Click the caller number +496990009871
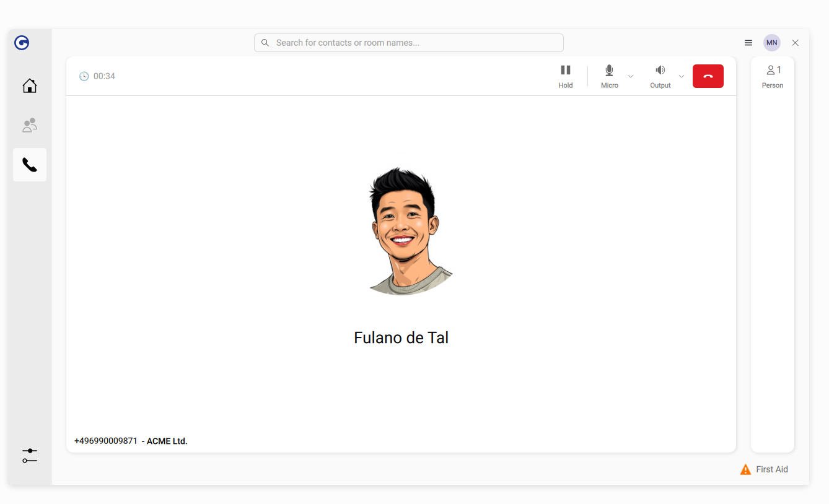The height and width of the screenshot is (504, 829). 105,441
